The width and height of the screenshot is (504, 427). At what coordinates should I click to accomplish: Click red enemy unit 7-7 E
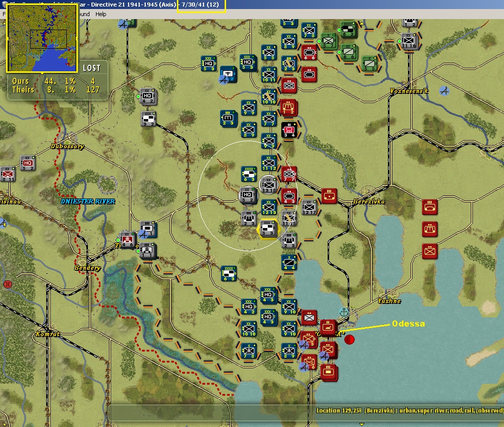point(289,174)
